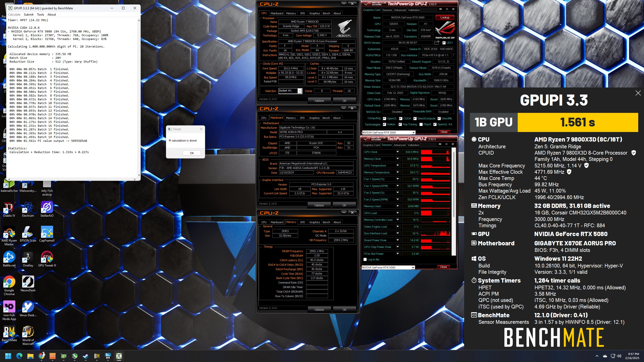The image size is (644, 362).
Task: Click OK in the Finish dialog
Action: 192,153
